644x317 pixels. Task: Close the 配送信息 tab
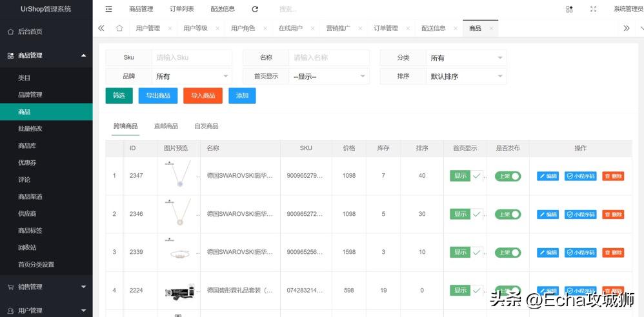pyautogui.click(x=456, y=29)
